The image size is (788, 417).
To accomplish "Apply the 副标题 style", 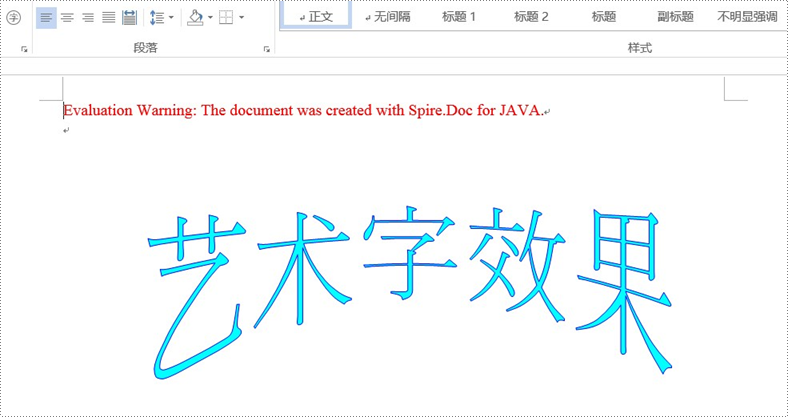I will tap(675, 17).
